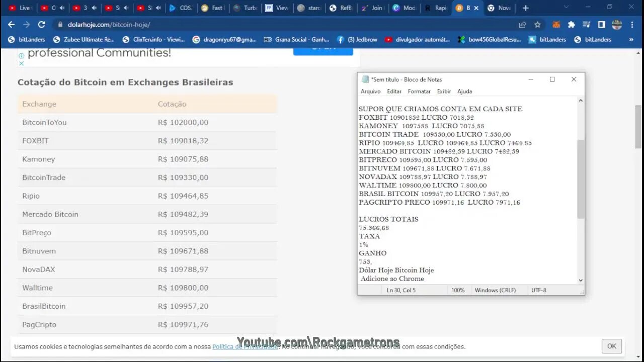This screenshot has width=644, height=362.
Task: Click Notepad's vertical scrollbar thumb
Action: click(x=581, y=179)
